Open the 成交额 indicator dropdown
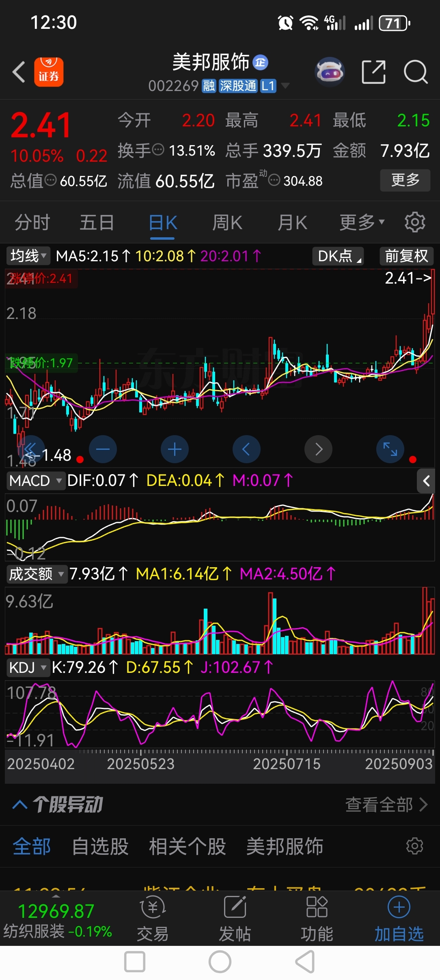This screenshot has width=440, height=980. click(x=37, y=574)
